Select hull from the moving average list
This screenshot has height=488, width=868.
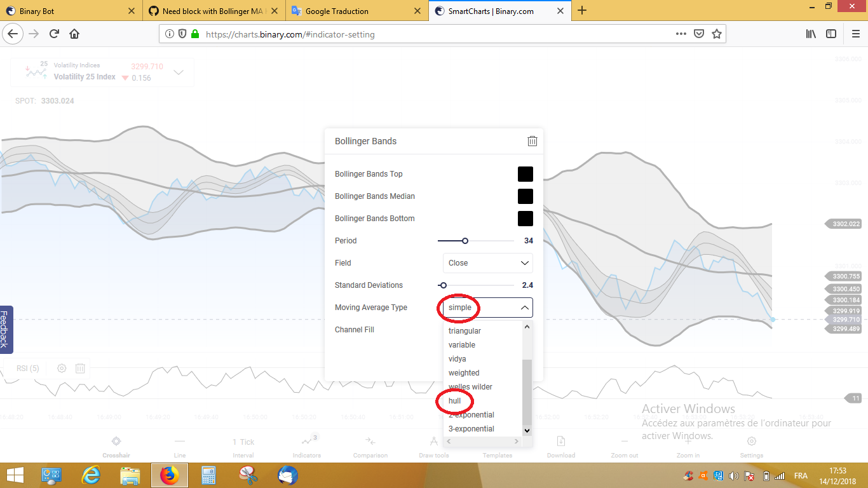pos(455,400)
